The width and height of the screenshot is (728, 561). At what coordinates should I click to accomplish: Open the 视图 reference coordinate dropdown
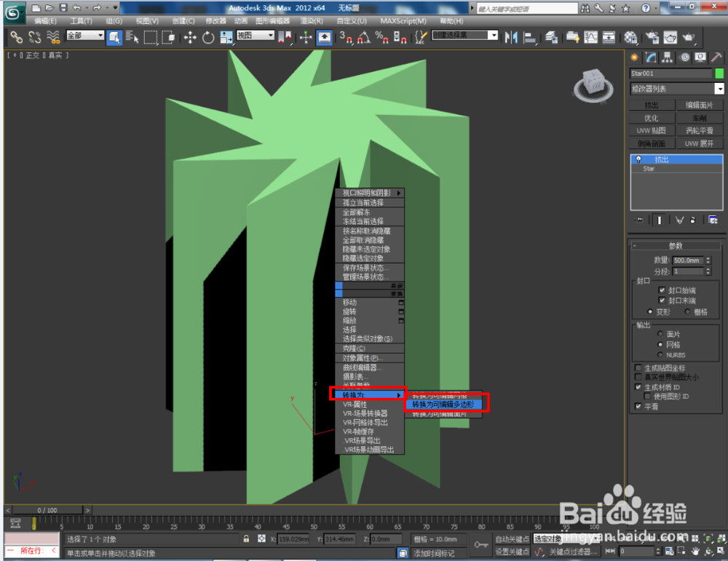256,35
